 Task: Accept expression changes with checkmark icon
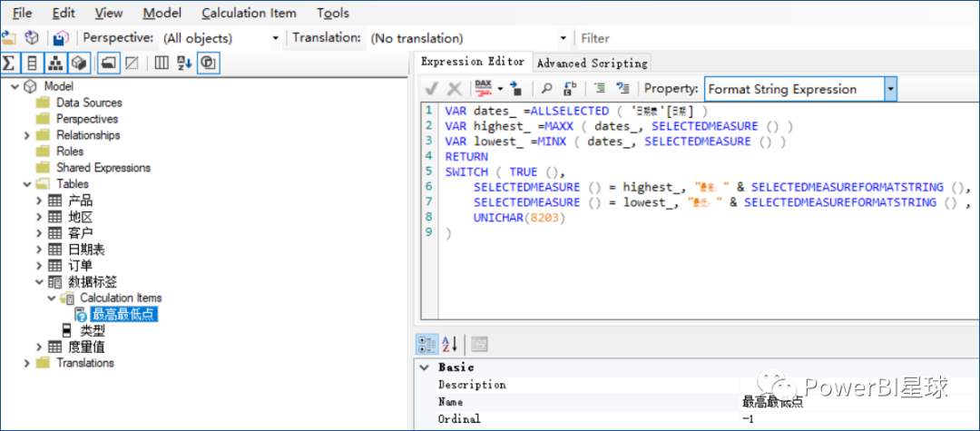(x=432, y=89)
